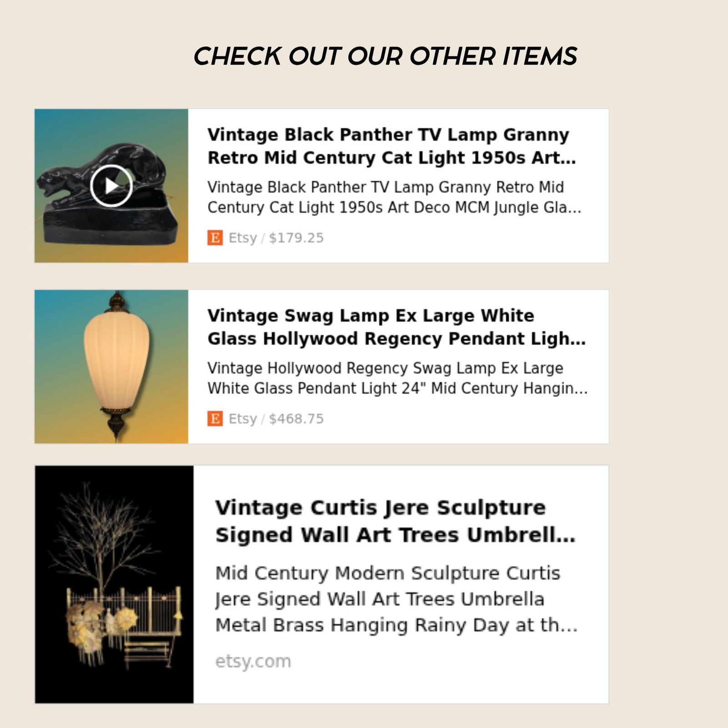
Task: Click the Etsy icon beside the $468.75 price
Action: 215,419
